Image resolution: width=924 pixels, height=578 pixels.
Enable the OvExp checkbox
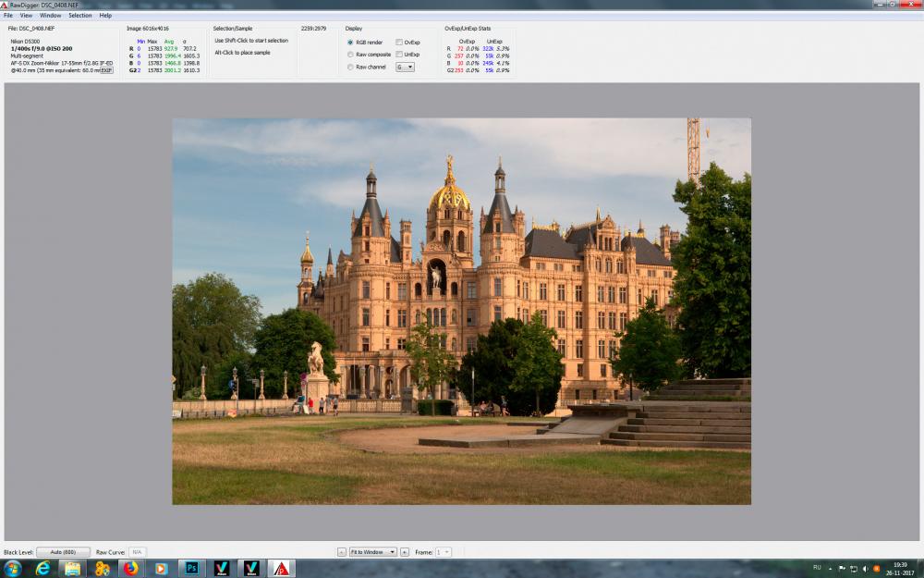(399, 43)
